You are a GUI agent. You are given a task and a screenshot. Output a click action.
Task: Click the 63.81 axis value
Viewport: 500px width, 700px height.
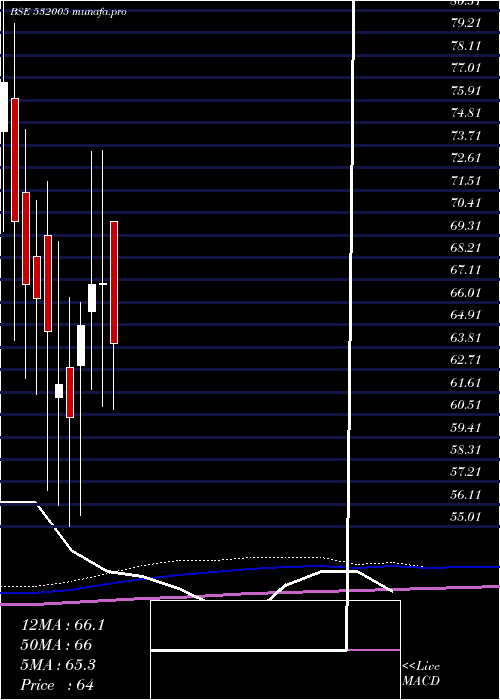pyautogui.click(x=466, y=337)
